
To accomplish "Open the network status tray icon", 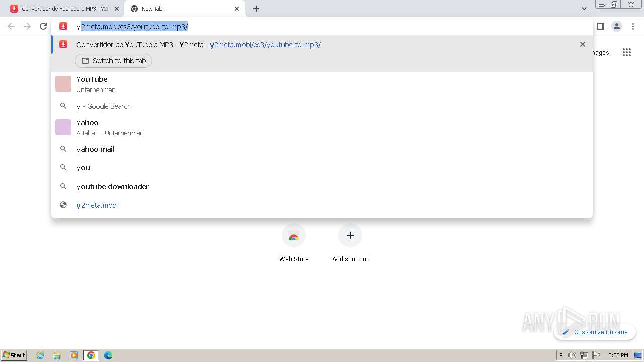I will (x=584, y=355).
